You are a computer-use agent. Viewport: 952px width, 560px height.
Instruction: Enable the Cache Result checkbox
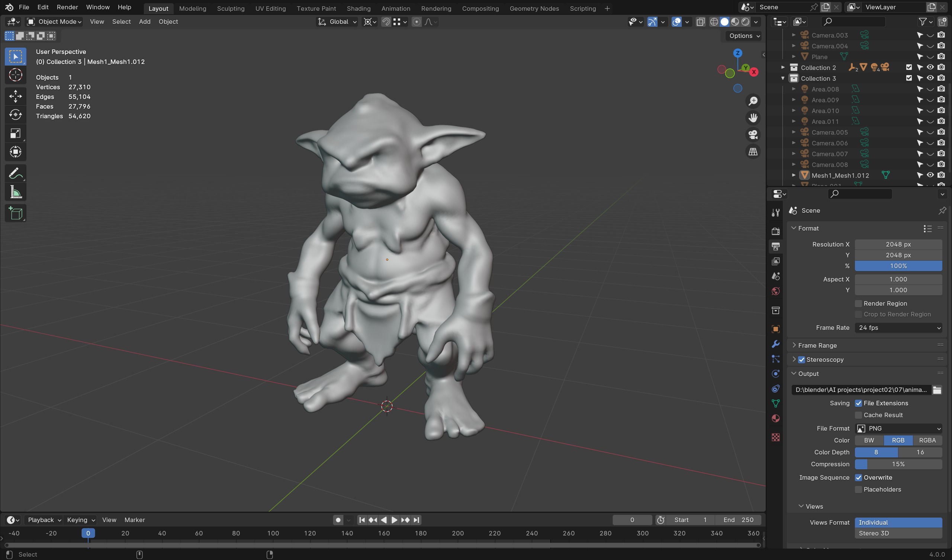(858, 415)
